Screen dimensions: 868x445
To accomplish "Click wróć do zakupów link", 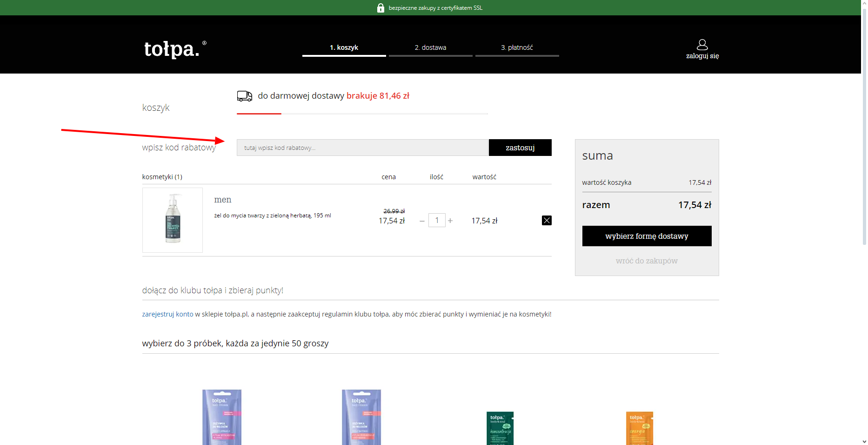I will click(647, 261).
